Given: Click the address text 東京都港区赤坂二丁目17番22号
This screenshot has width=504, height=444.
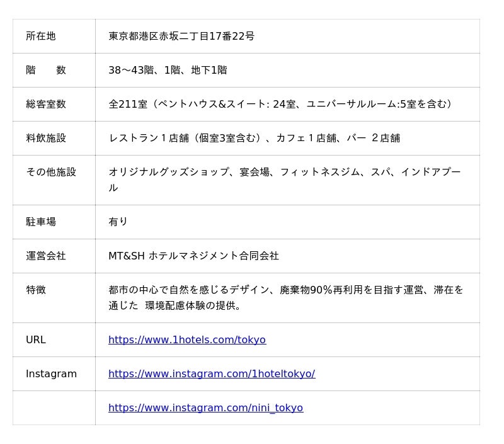Looking at the screenshot, I should [x=181, y=37].
